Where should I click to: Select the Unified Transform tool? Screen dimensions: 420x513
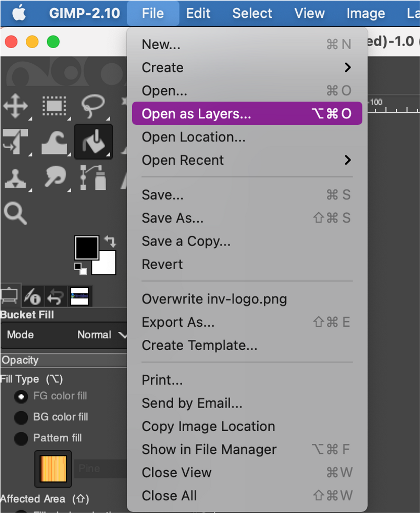(16, 142)
